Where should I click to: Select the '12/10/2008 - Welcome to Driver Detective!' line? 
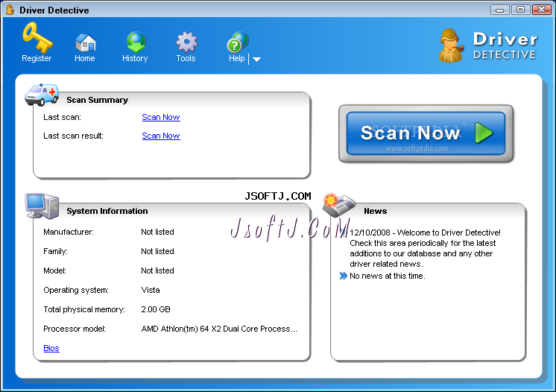pos(425,233)
